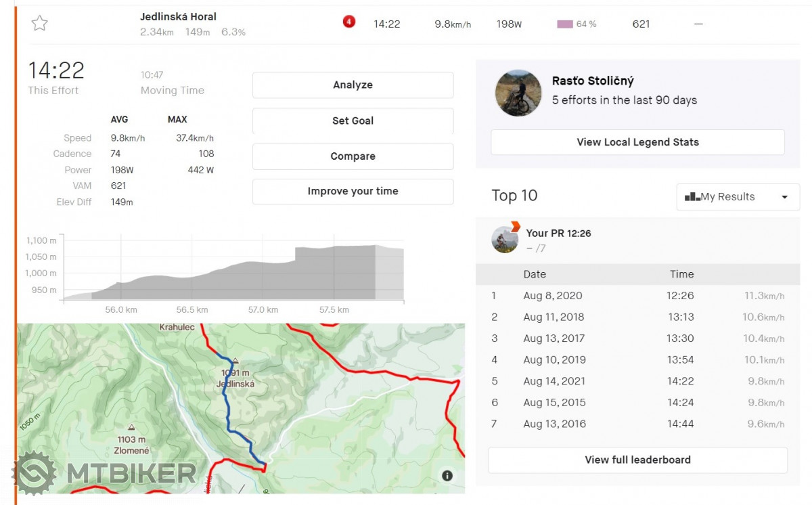Open View full leaderboard

click(x=637, y=460)
